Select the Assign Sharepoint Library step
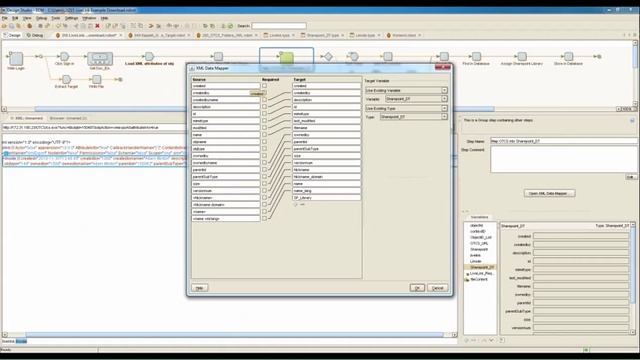Screen dimensions: 640x360 click(x=522, y=56)
